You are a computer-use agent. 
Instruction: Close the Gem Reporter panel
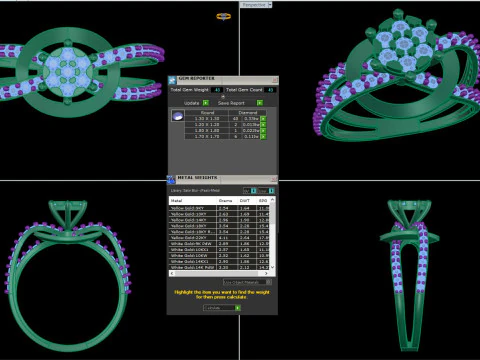tap(275, 80)
